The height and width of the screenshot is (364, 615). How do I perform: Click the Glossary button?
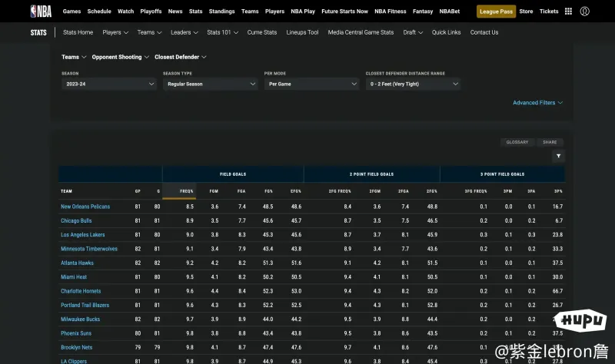click(x=517, y=142)
